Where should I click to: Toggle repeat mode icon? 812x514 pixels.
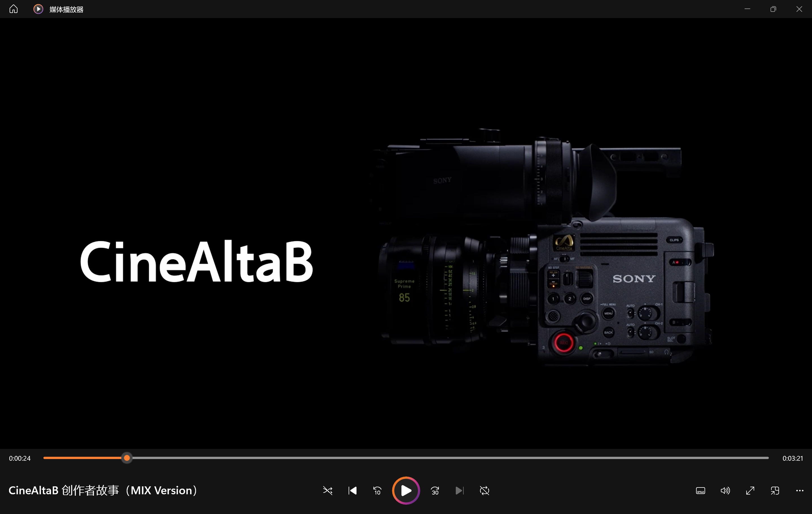[x=484, y=490]
